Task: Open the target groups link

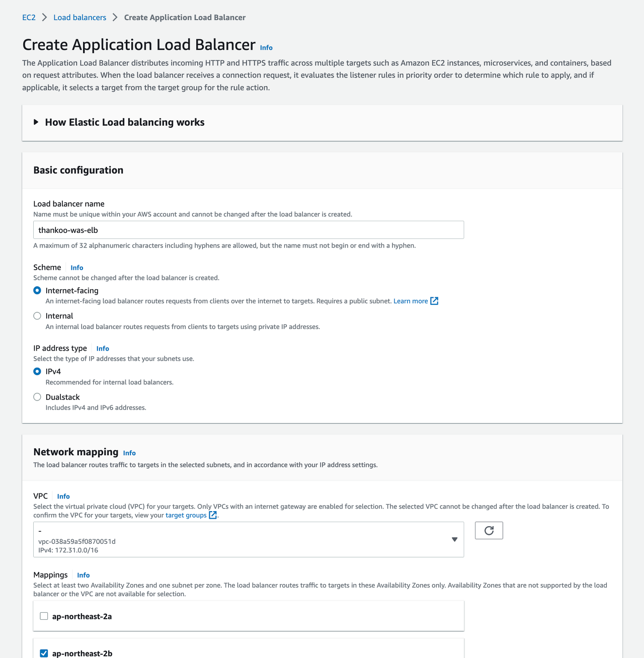Action: pyautogui.click(x=186, y=515)
